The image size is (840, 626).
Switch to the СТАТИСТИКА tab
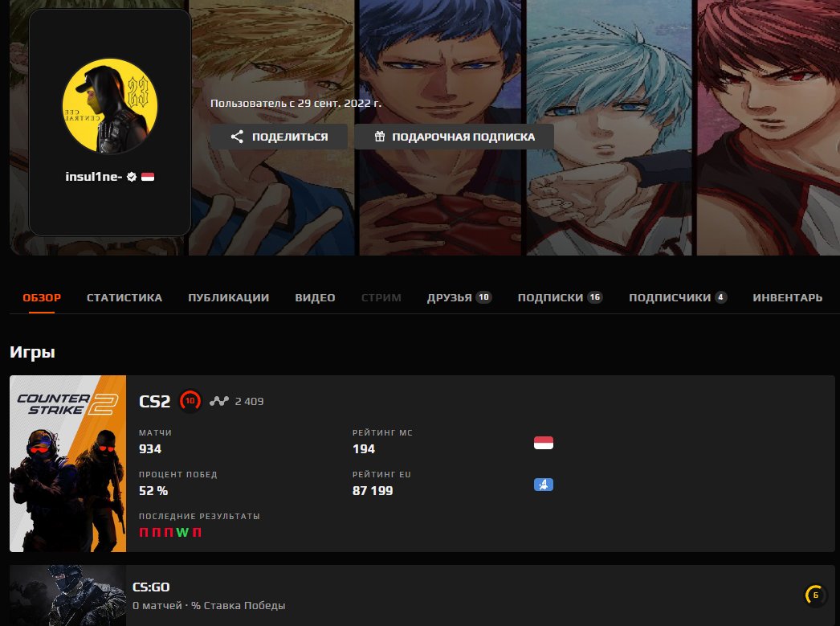pyautogui.click(x=124, y=297)
